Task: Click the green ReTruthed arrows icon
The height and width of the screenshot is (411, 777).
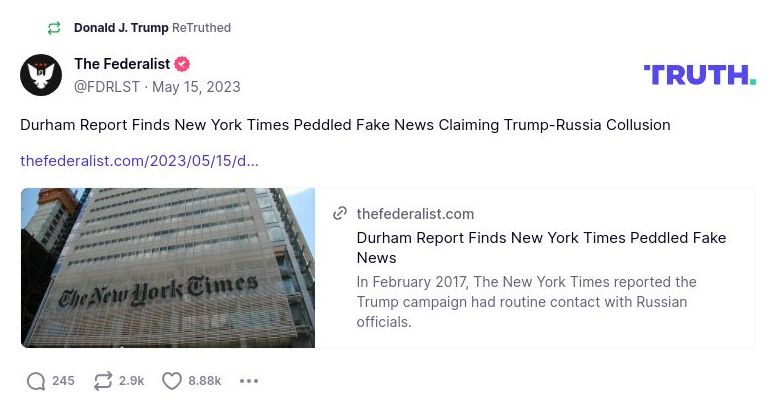Action: click(54, 28)
